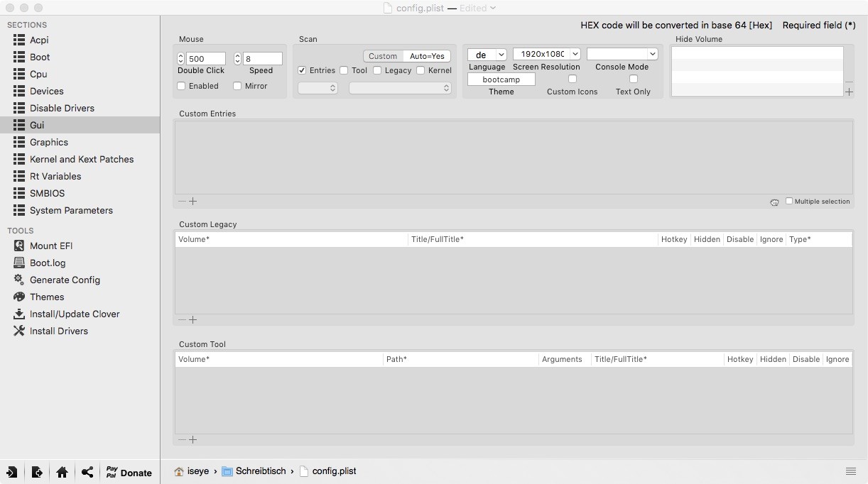Image resolution: width=868 pixels, height=484 pixels.
Task: Open document title dropdown arrow
Action: tap(493, 8)
